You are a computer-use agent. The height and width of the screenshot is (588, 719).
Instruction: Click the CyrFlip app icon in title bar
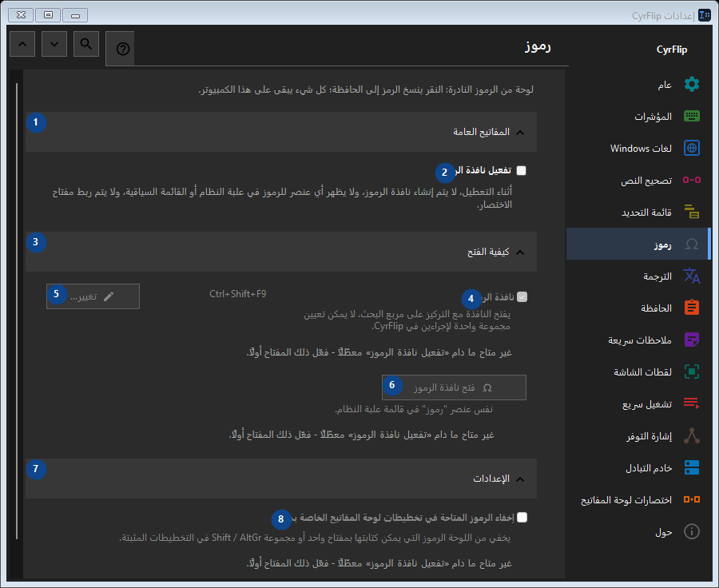[x=705, y=15]
